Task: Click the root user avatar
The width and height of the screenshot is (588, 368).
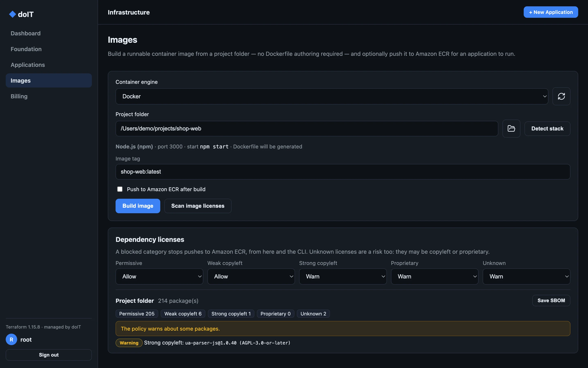Action: tap(11, 340)
